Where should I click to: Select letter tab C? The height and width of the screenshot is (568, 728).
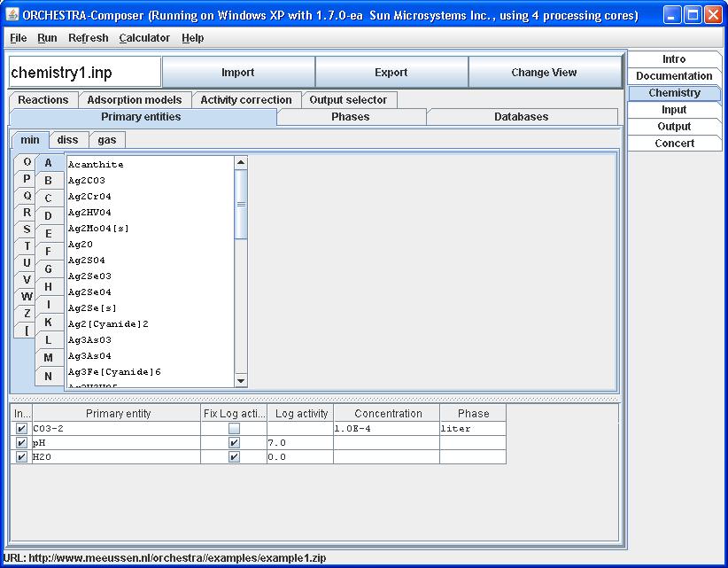point(49,198)
